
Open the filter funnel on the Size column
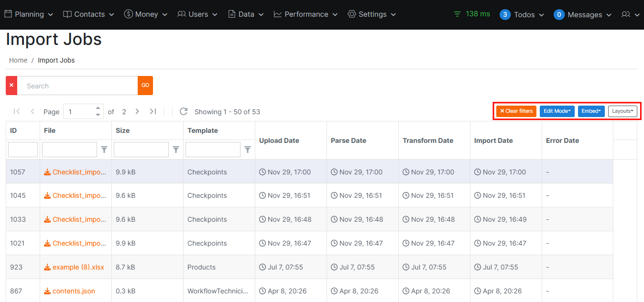point(176,150)
